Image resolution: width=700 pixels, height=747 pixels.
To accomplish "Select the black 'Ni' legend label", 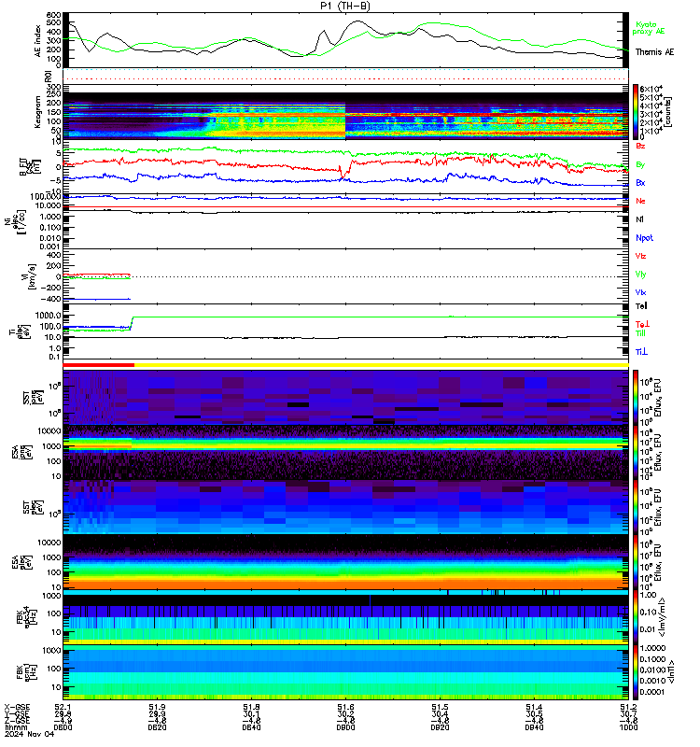I will (x=639, y=219).
